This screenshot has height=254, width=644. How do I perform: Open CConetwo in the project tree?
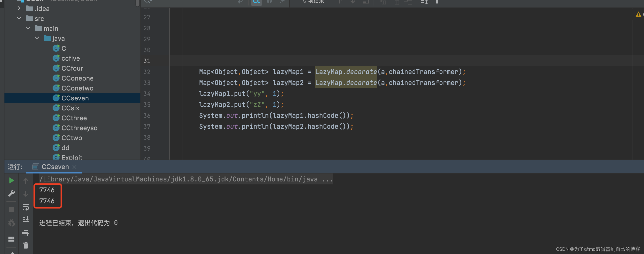tap(77, 88)
